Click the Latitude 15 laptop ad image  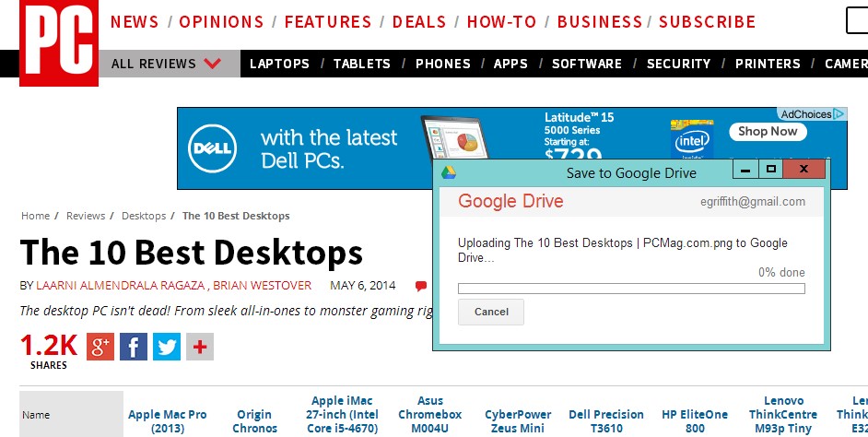455,137
